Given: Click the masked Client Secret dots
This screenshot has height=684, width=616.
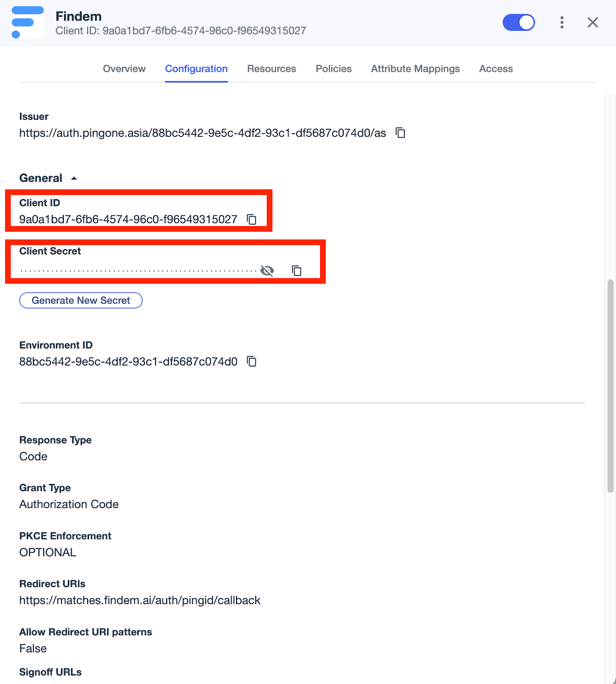Looking at the screenshot, I should pyautogui.click(x=139, y=271).
